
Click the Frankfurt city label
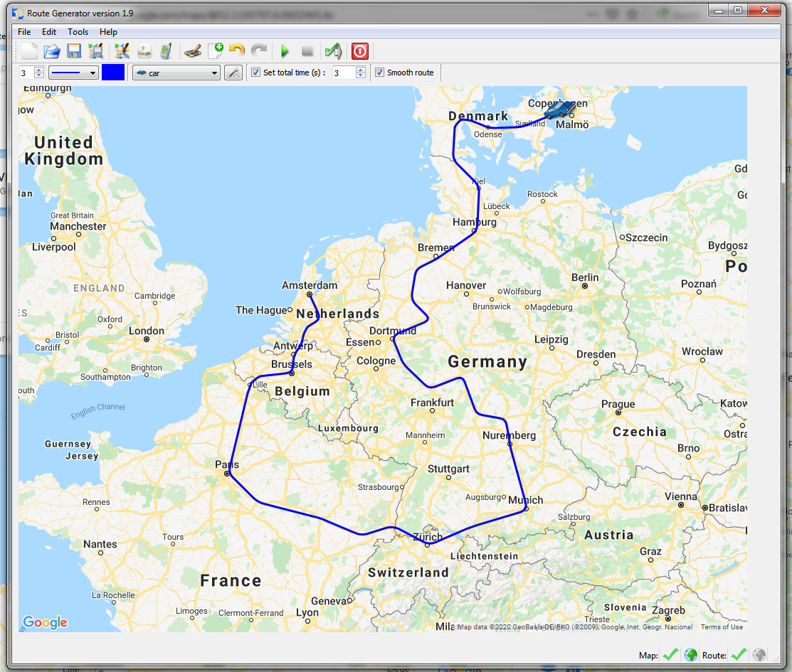(432, 402)
